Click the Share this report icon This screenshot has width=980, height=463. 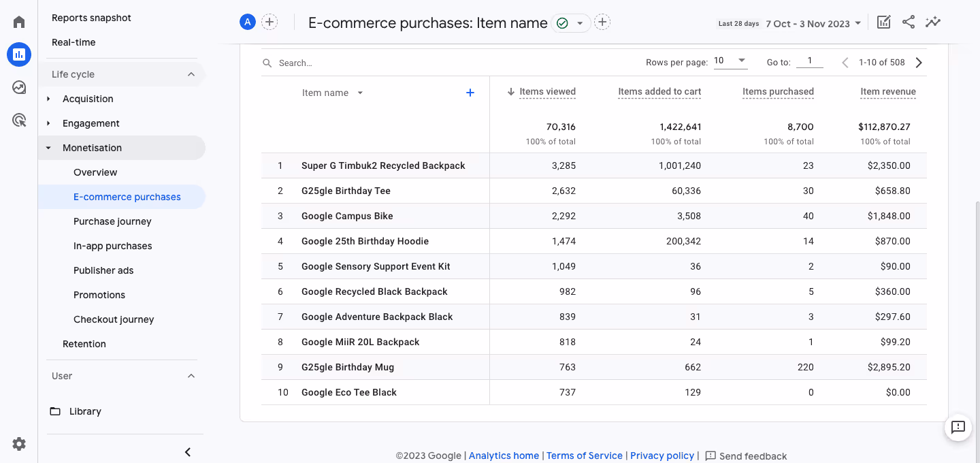coord(909,22)
